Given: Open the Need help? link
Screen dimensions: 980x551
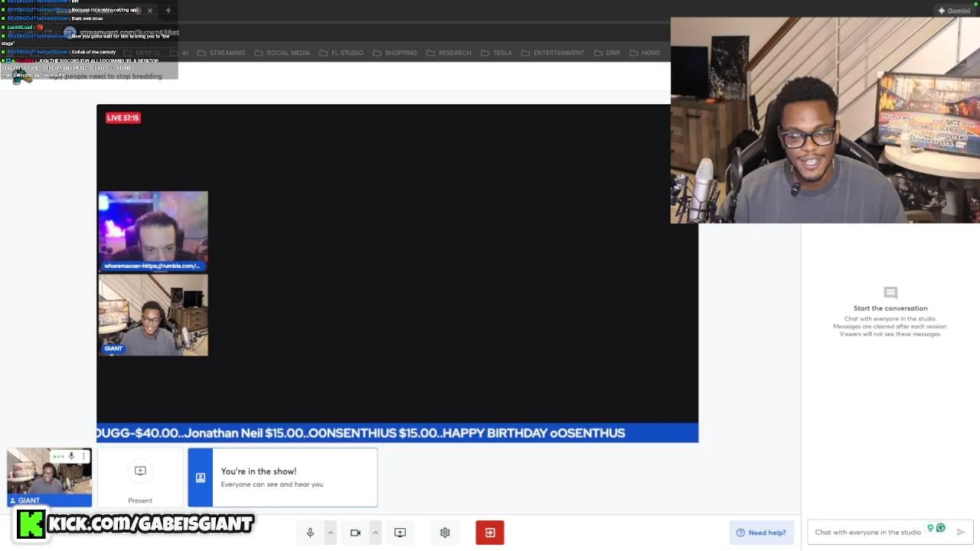Looking at the screenshot, I should click(x=761, y=533).
